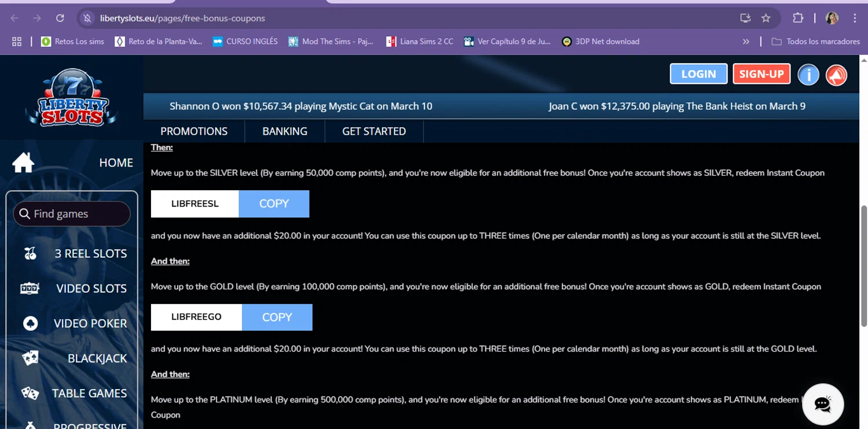Install app icon in the address bar
Screen dimensions: 868x429
745,18
